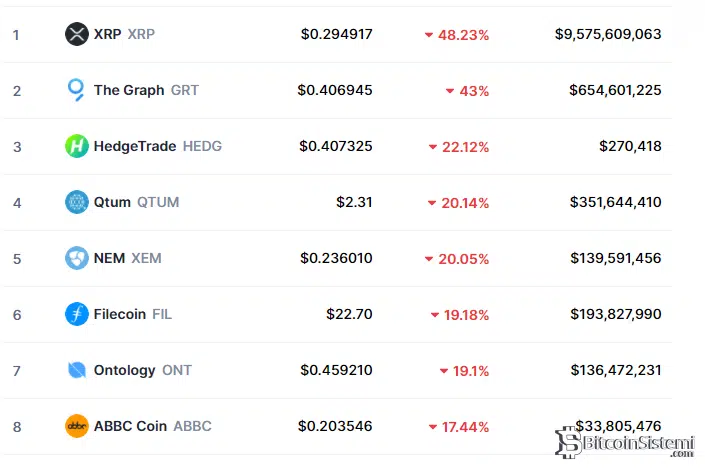Click the Ontology ONT logo icon
The width and height of the screenshot is (705, 470).
77,370
